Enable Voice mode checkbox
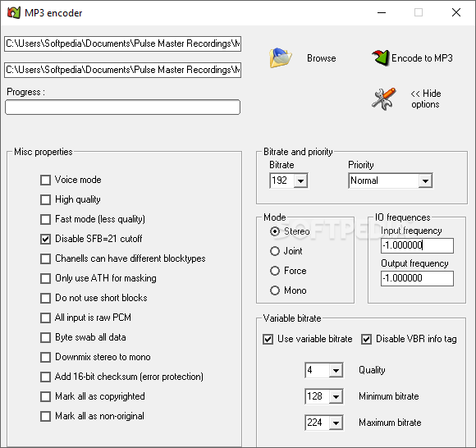 coord(45,180)
